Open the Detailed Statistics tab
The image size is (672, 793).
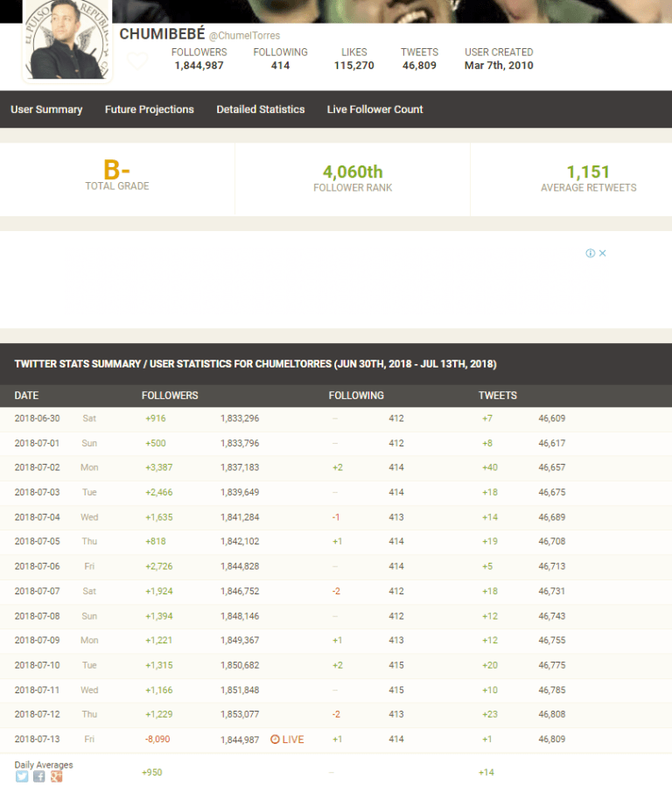tap(261, 109)
